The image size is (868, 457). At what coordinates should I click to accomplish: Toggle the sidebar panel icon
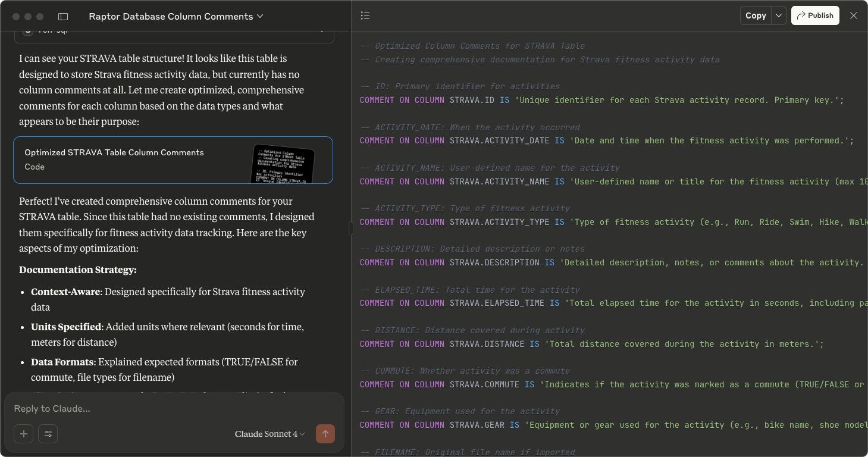63,17
